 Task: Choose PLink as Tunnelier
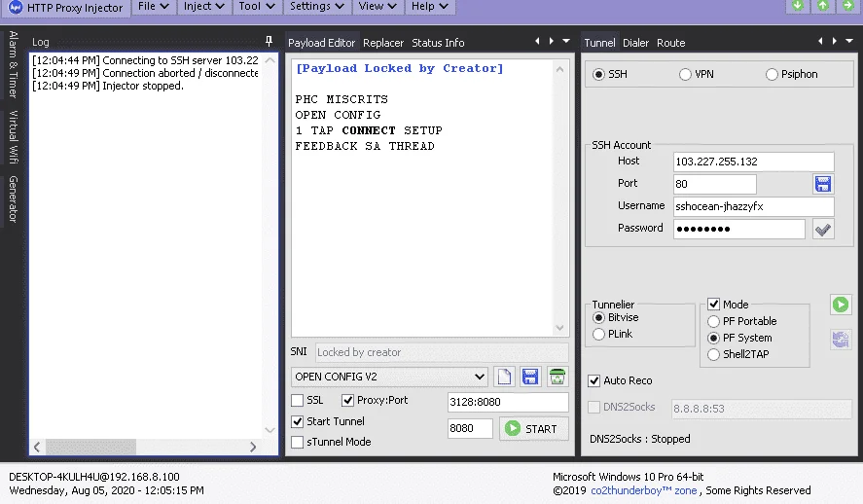(x=598, y=334)
